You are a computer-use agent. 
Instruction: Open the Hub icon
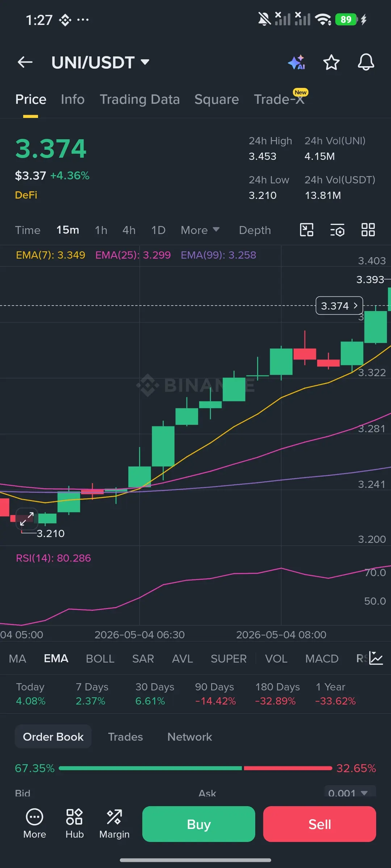pyautogui.click(x=75, y=824)
